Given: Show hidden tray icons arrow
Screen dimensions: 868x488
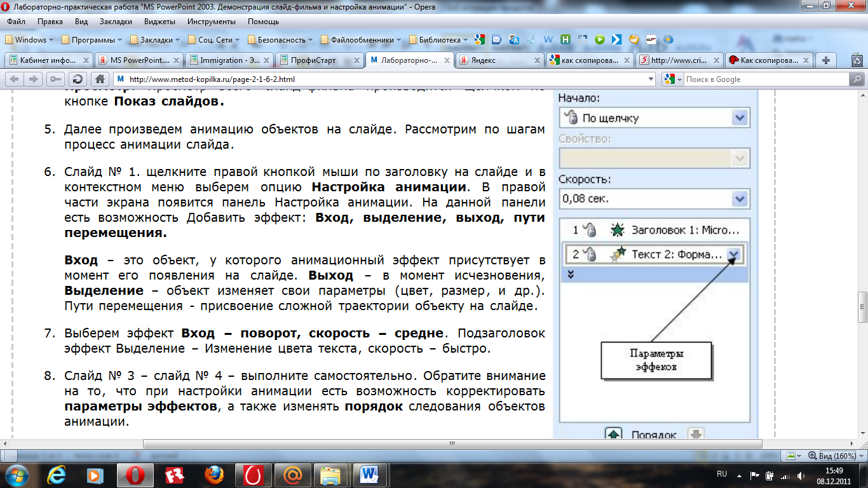Looking at the screenshot, I should 739,475.
